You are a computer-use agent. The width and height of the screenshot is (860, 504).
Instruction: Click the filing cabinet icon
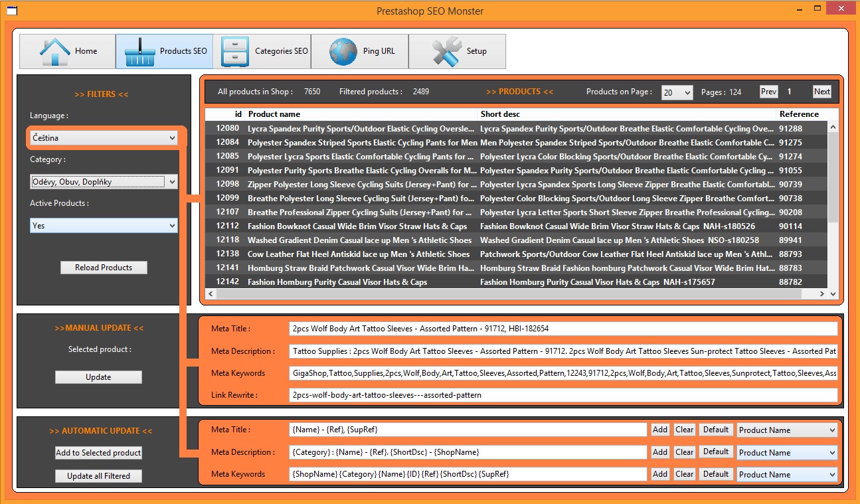[235, 52]
